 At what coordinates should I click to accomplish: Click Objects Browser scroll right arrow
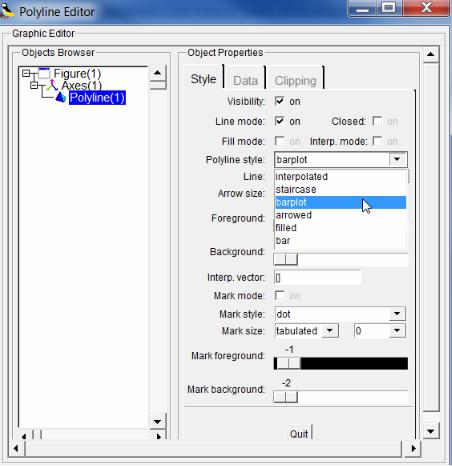coord(158,436)
